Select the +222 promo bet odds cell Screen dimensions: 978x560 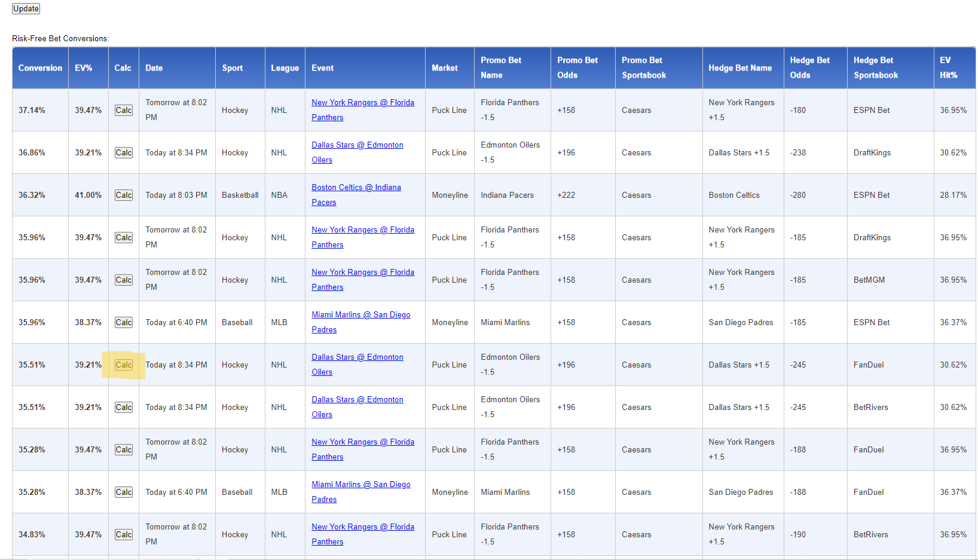point(583,195)
